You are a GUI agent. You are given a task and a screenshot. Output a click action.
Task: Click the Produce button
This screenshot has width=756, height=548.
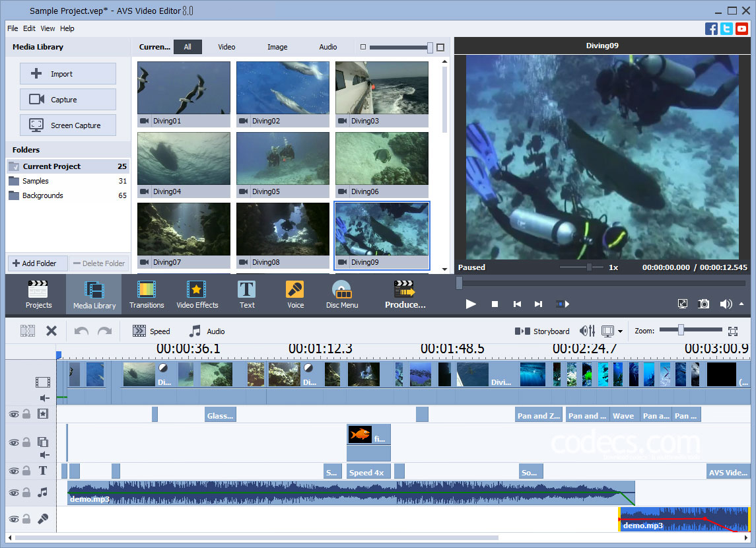point(405,294)
